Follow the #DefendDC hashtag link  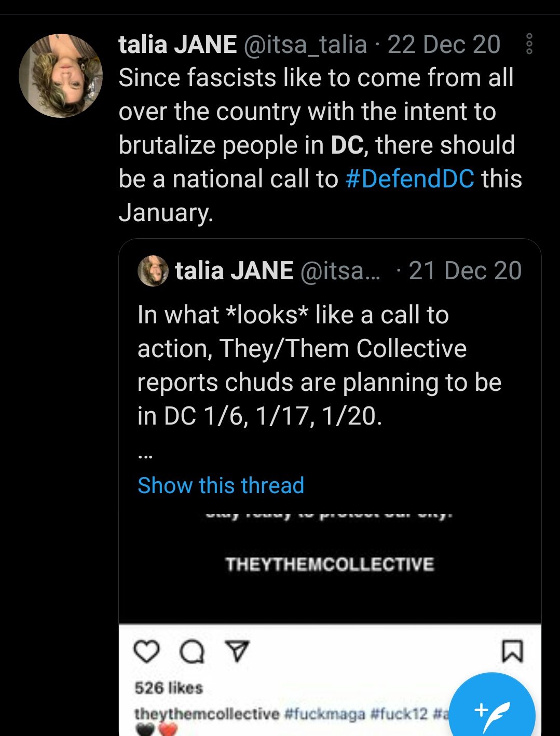(409, 179)
